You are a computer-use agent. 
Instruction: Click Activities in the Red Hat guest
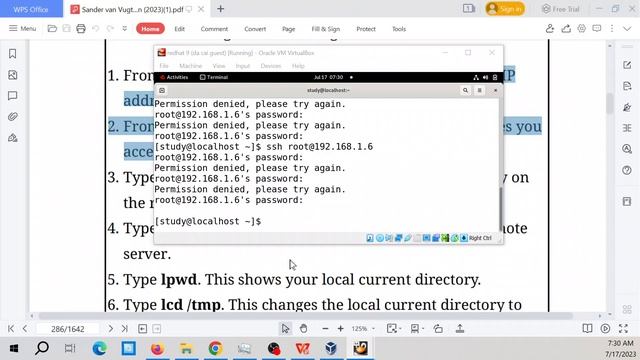click(x=174, y=77)
